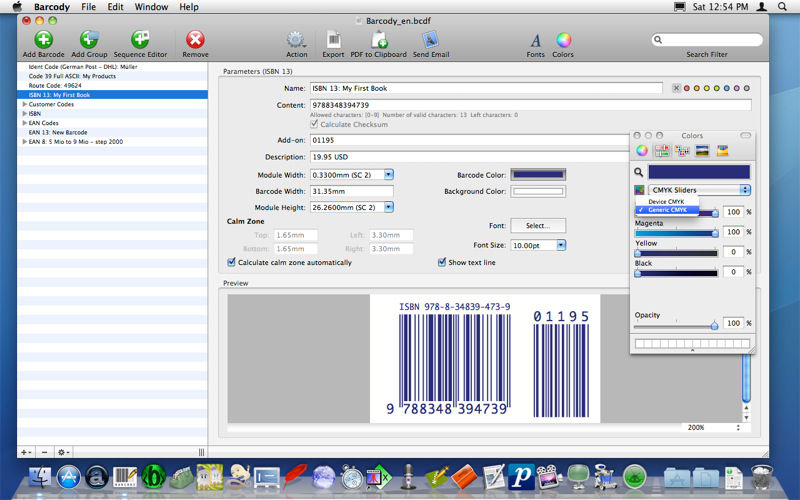800x500 pixels.
Task: Adjust the Opacity slider
Action: click(x=714, y=325)
